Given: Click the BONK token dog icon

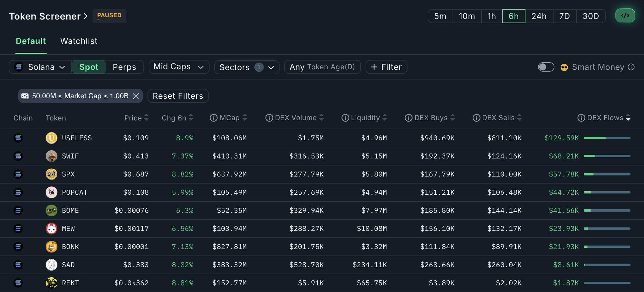Looking at the screenshot, I should tap(52, 247).
